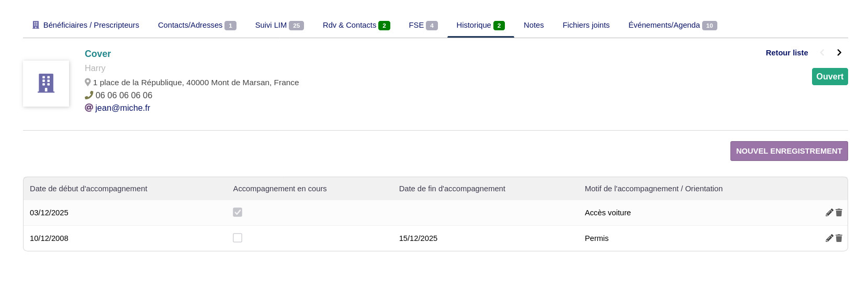The width and height of the screenshot is (868, 289).
Task: Click the phone icon beside 06 06 06 06 06
Action: pos(89,96)
